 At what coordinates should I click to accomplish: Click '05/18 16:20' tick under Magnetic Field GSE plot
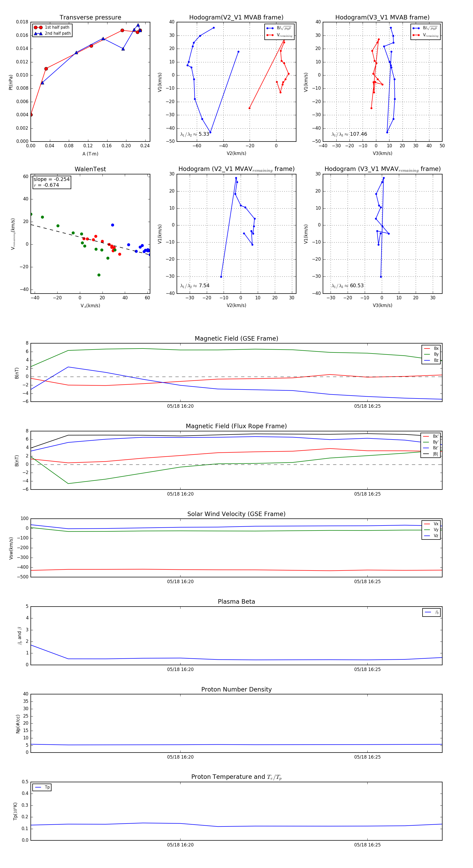(181, 406)
